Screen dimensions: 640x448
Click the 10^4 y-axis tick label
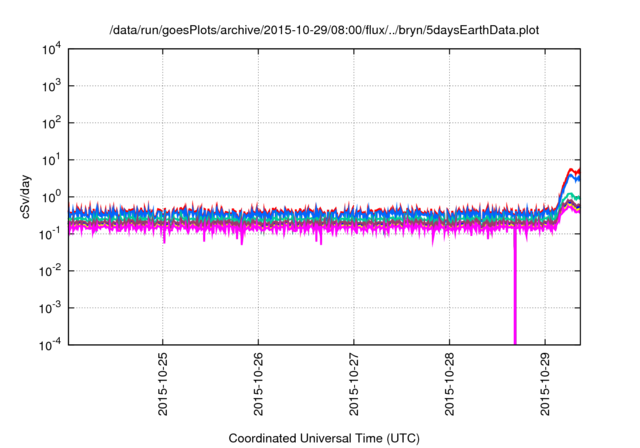(51, 49)
